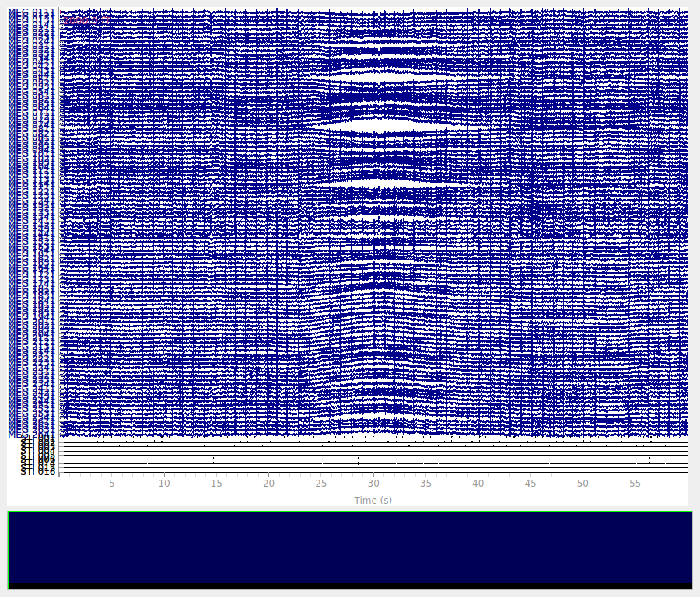Click the 5 second tick label
700x597 pixels.
pos(111,484)
